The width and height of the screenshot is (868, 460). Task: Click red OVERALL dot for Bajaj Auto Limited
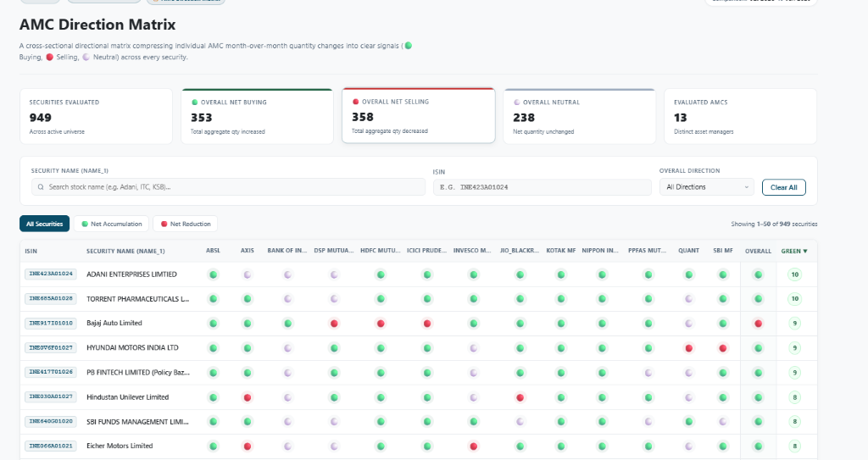(758, 324)
